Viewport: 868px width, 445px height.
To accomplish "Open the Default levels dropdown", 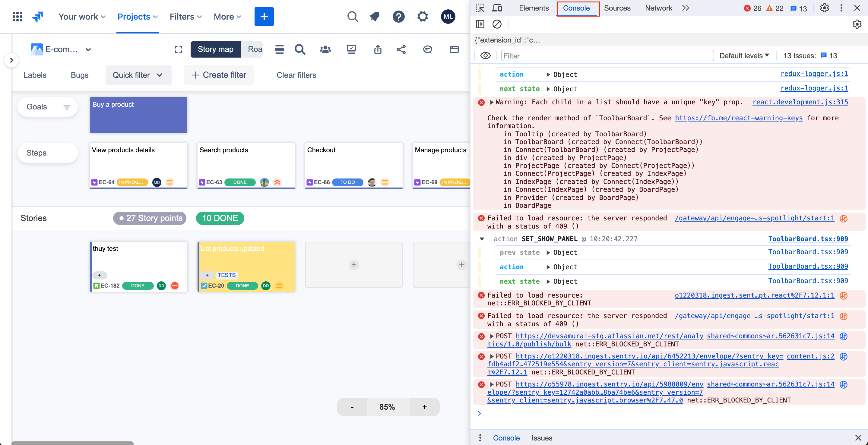I will click(744, 55).
